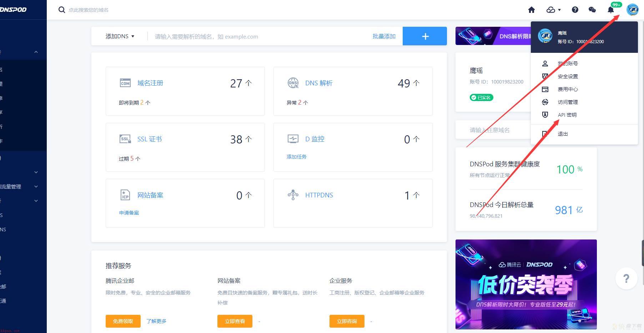
Task: Expand the 流量管理 sidebar chevron
Action: (x=36, y=187)
